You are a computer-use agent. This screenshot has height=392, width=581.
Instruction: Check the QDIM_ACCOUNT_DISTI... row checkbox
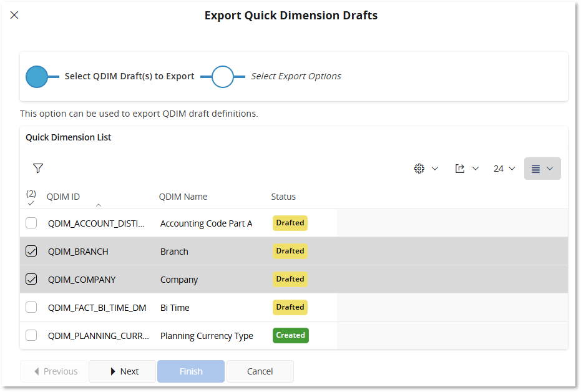pos(31,223)
